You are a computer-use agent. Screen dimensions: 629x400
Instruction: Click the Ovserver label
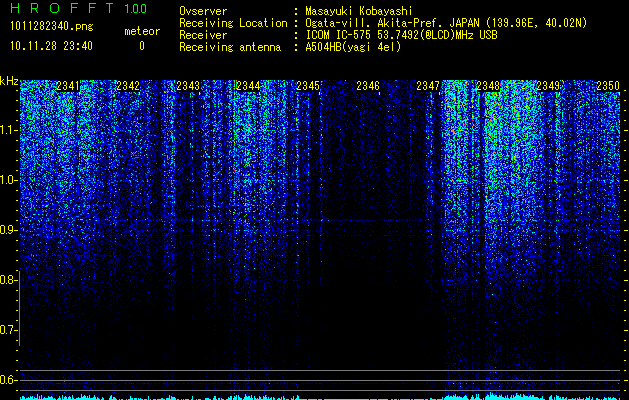click(x=203, y=11)
